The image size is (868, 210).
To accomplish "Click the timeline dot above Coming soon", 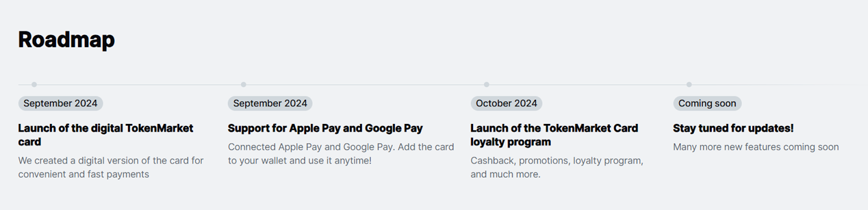I will (689, 84).
